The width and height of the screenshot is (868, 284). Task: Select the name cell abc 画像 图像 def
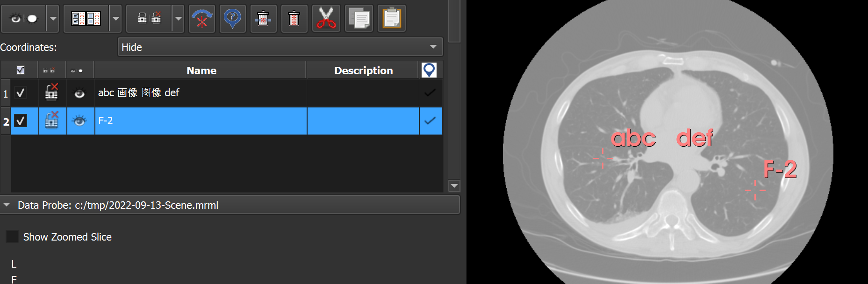pos(201,93)
